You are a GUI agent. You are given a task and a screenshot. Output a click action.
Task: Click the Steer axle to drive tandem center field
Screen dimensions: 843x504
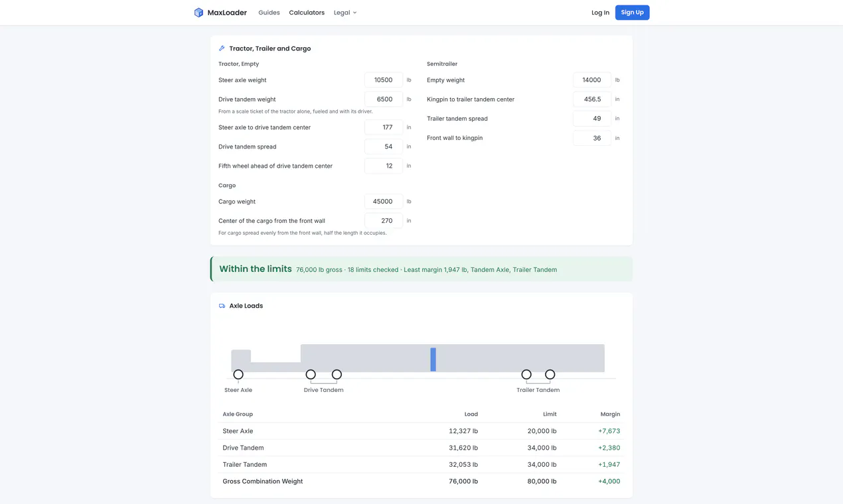[384, 127]
